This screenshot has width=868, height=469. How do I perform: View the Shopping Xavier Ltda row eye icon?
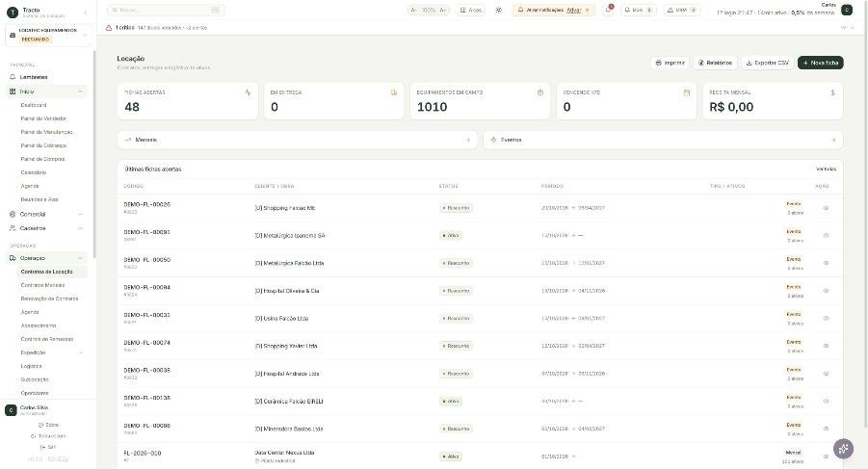tap(826, 347)
